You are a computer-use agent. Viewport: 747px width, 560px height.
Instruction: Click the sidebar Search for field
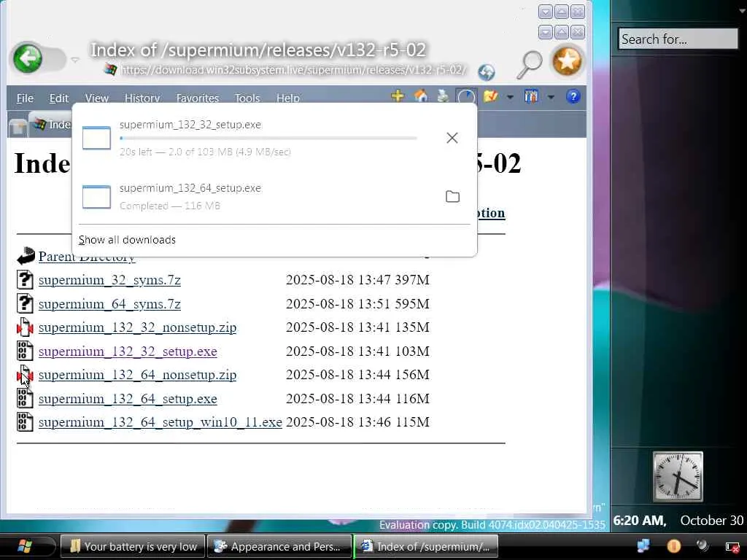(678, 39)
